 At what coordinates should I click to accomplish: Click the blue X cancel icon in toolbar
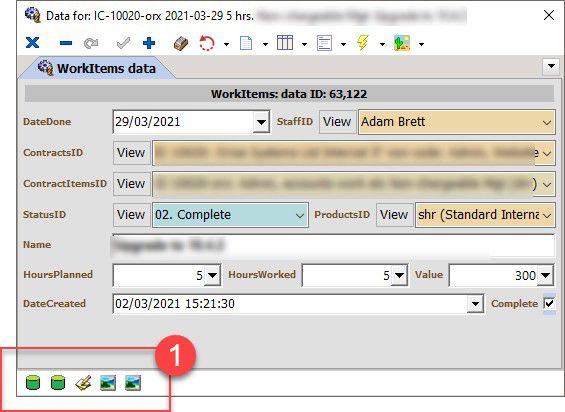pos(32,43)
